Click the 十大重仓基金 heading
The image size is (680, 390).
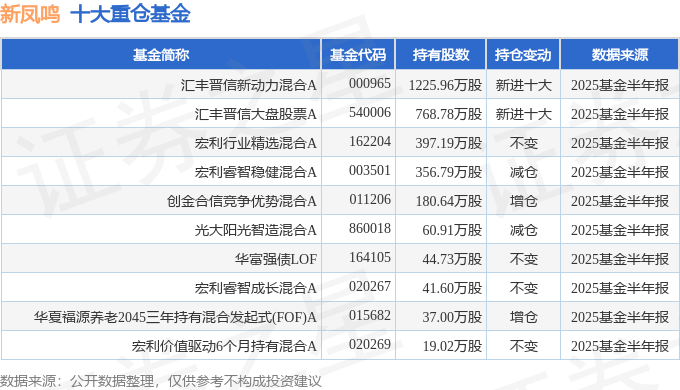click(130, 14)
